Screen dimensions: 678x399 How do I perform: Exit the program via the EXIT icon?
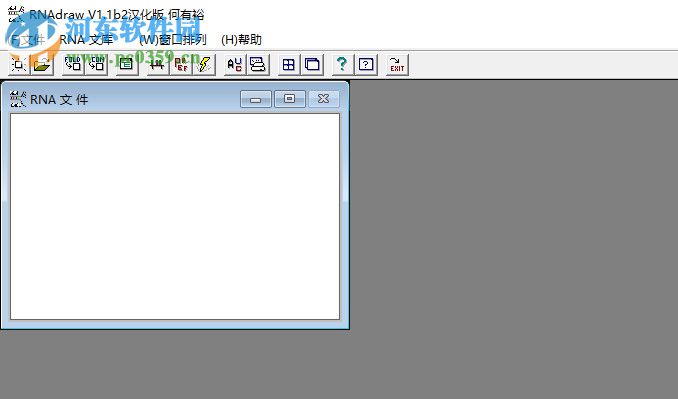click(397, 65)
